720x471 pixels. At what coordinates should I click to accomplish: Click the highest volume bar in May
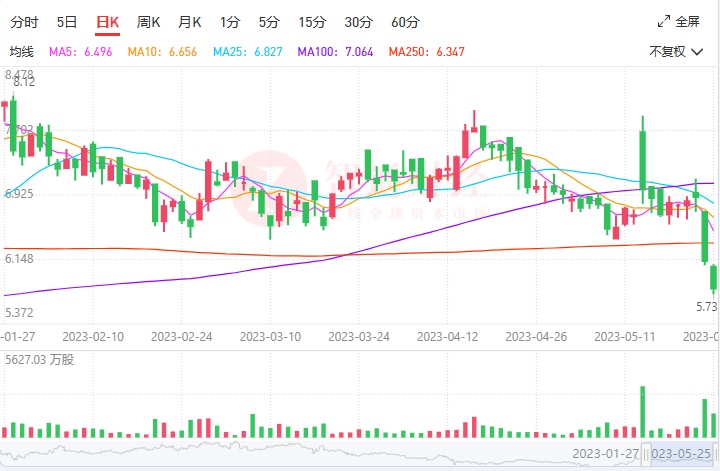point(642,412)
